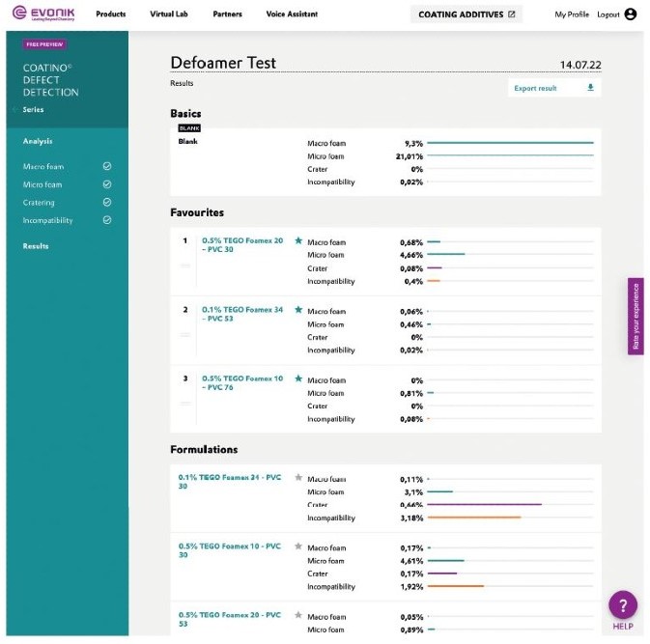This screenshot has height=644, width=650.
Task: Click the 1,92% incompatibility value
Action: click(411, 586)
